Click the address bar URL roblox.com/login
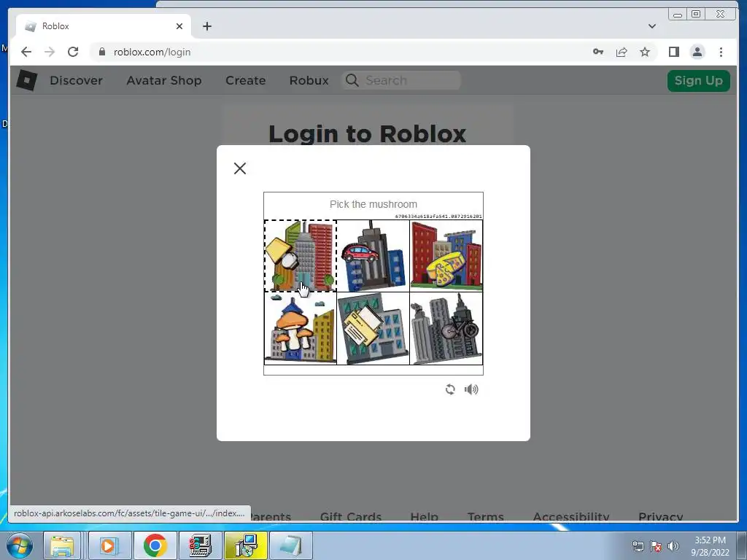Screen dimensions: 747x560 tap(152, 52)
